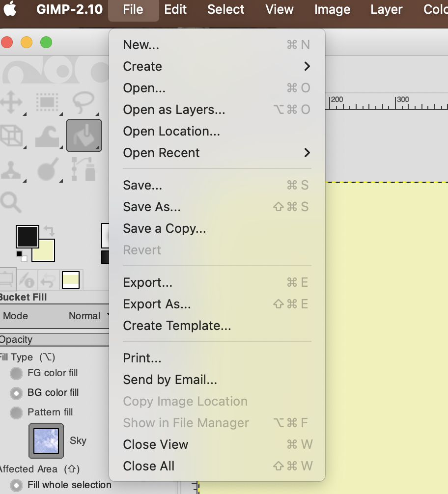448x494 pixels.
Task: Select the 3D Transform cube tool
Action: pos(11,136)
